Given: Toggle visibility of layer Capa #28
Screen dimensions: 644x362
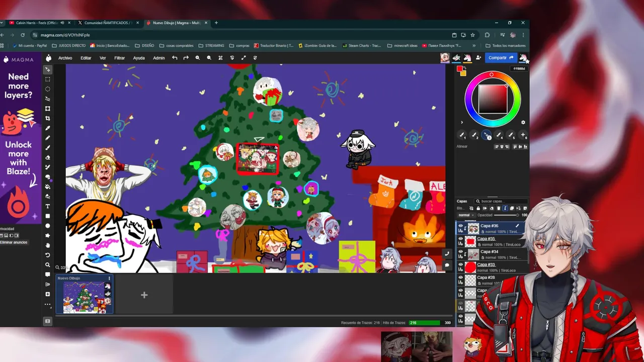Looking at the screenshot, I should click(x=460, y=278).
